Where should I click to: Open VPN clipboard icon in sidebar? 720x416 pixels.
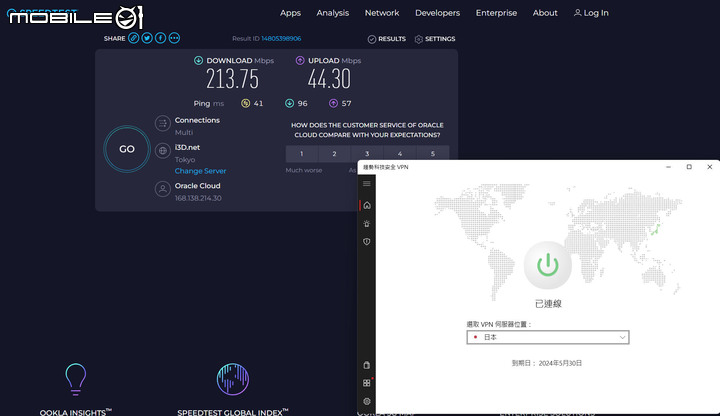pos(366,365)
